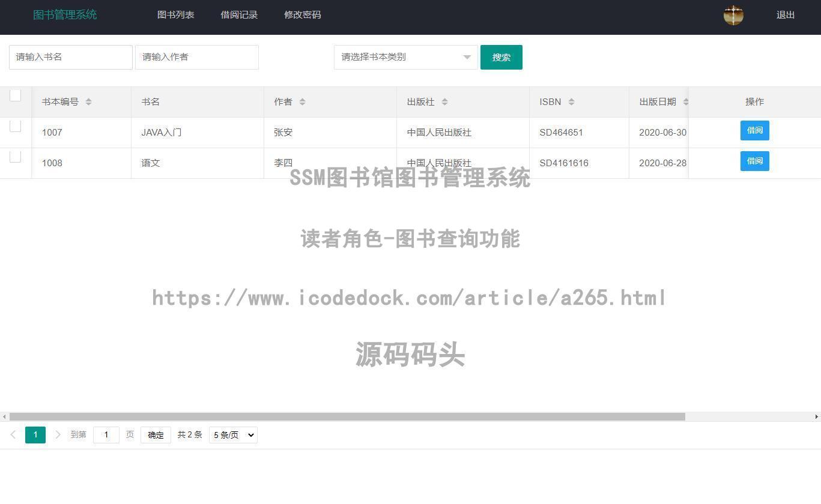821x504 pixels.
Task: Click the user avatar icon in the navbar
Action: [x=733, y=15]
